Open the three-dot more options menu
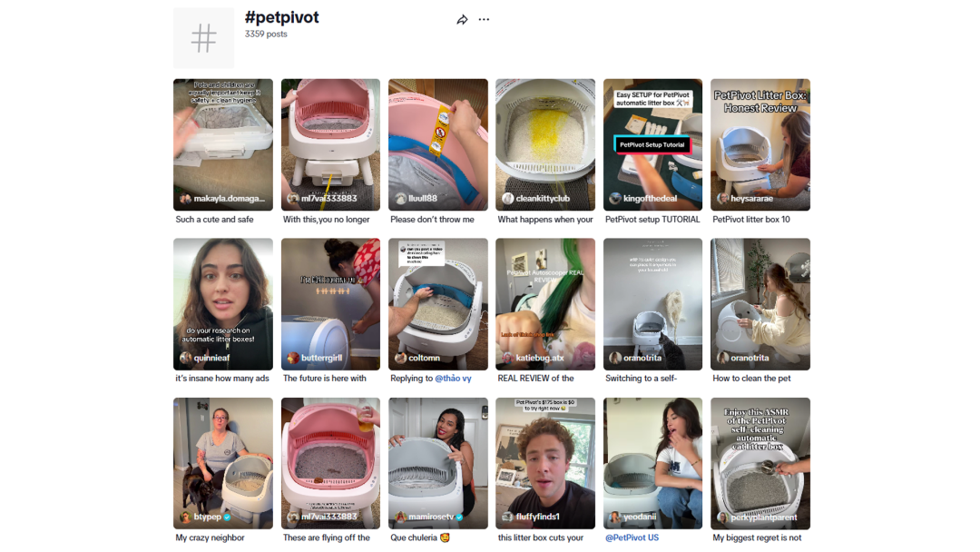 tap(484, 20)
